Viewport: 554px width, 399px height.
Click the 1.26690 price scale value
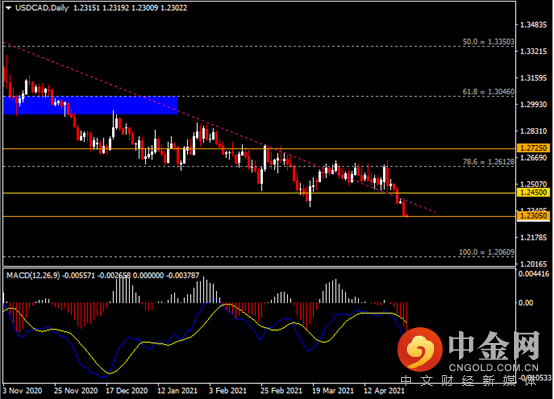coord(534,158)
